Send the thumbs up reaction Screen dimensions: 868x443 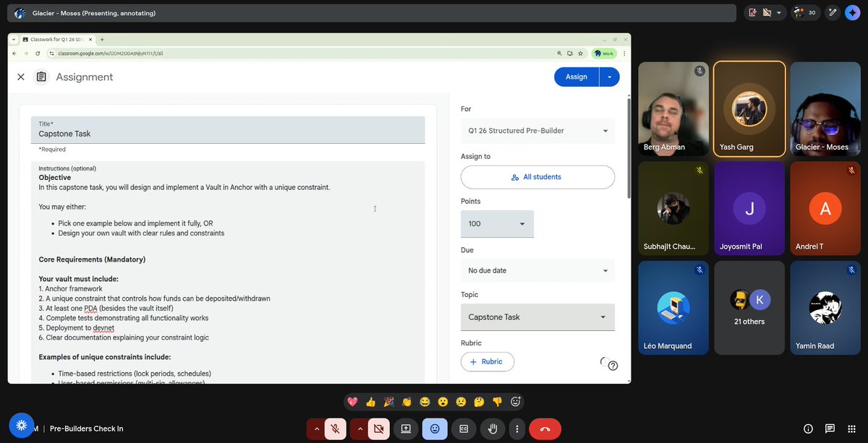(370, 402)
